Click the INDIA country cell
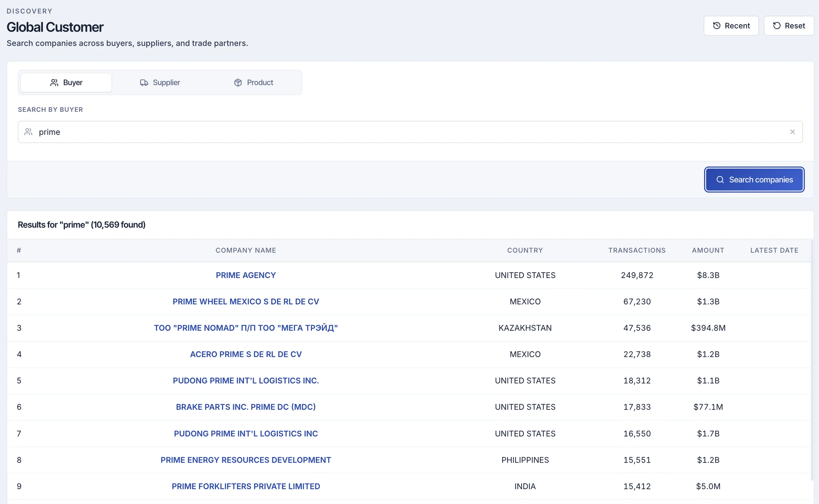 coord(525,486)
